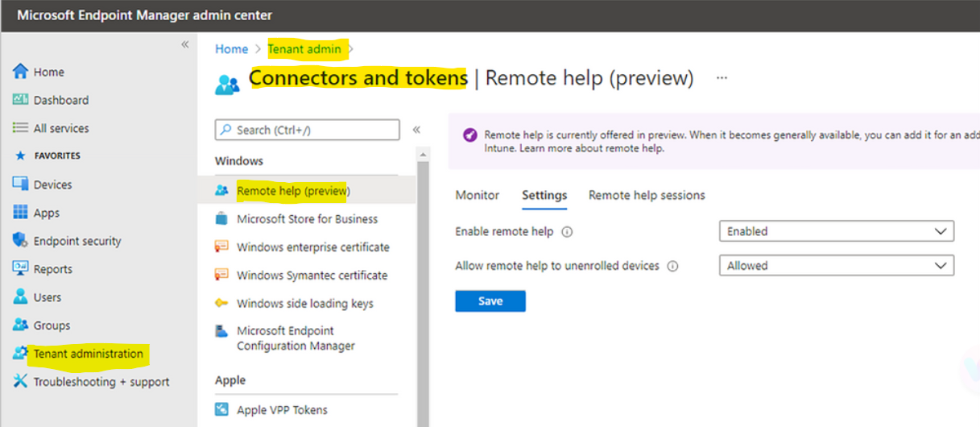980x427 pixels.
Task: Open Users in left navigation
Action: click(x=48, y=297)
